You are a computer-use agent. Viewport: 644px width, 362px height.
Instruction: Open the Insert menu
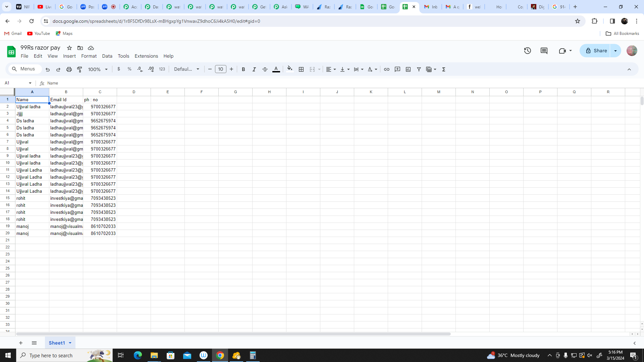69,56
